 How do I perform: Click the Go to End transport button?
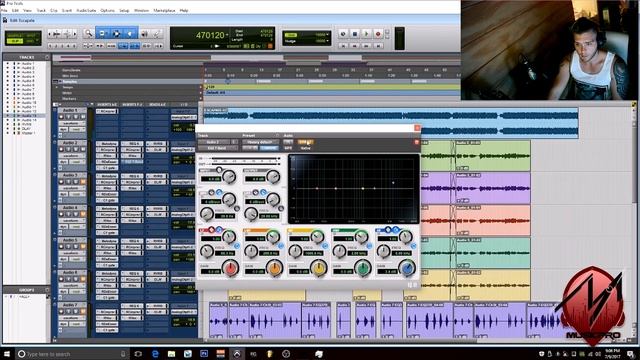[378, 46]
